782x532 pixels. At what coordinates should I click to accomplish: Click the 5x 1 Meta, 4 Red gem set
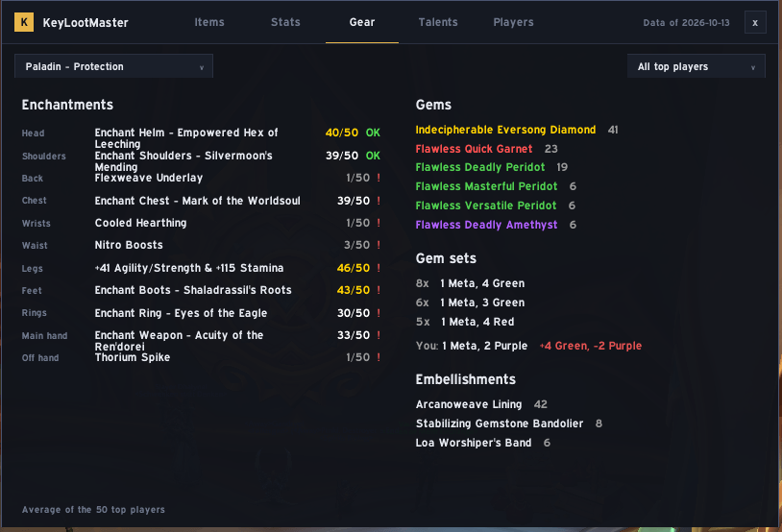tap(465, 322)
